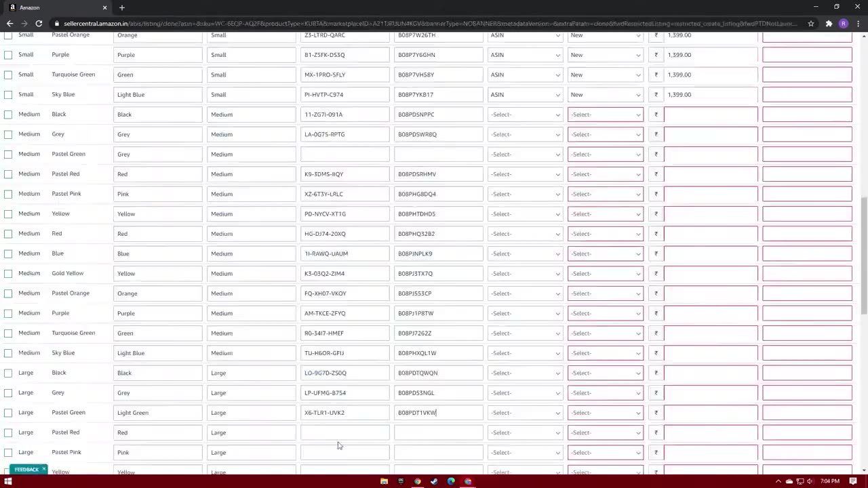Open condition dropdown for Large Grey row
This screenshot has width=868, height=488.
[x=606, y=392]
